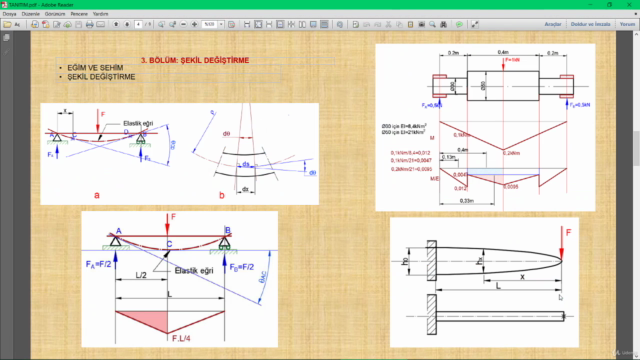Open the Araçlar tools pane
This screenshot has height=360, width=640.
tap(553, 24)
